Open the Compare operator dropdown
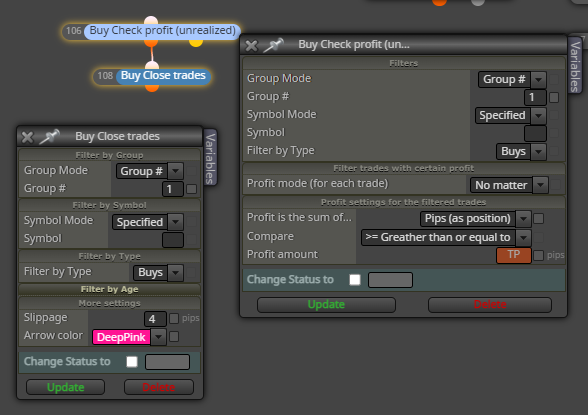Viewport: 588px width, 415px height. [x=446, y=237]
